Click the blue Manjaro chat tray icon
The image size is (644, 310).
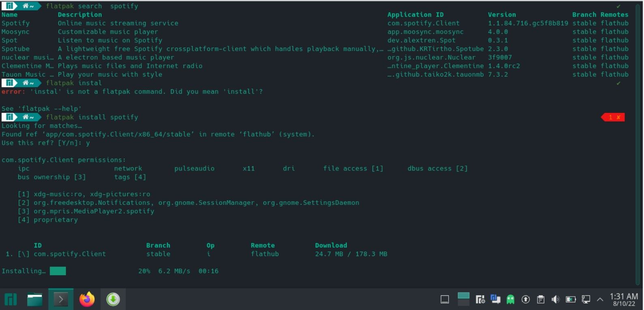tap(495, 299)
